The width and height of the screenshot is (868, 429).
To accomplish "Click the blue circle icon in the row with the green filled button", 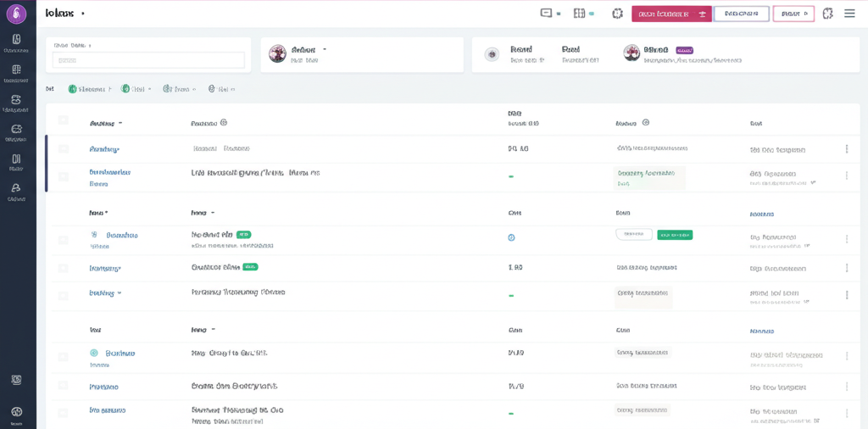I will 511,237.
